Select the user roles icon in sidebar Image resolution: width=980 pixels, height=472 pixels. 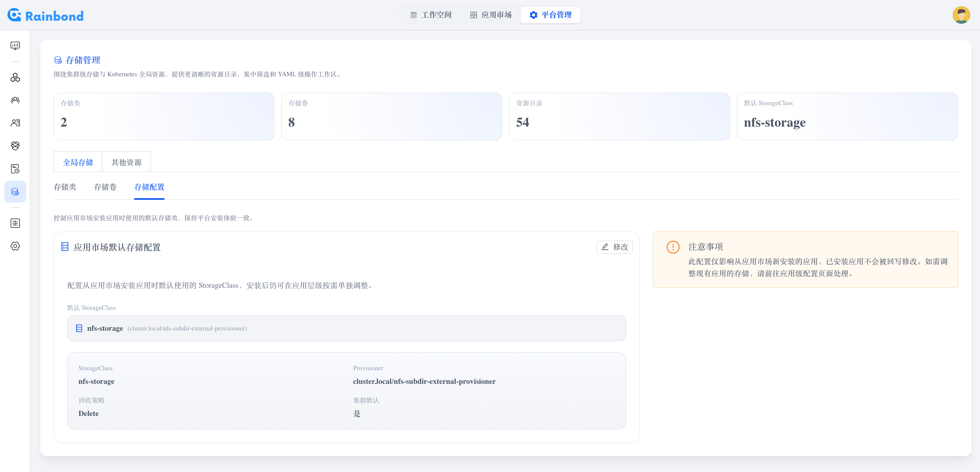pos(15,123)
